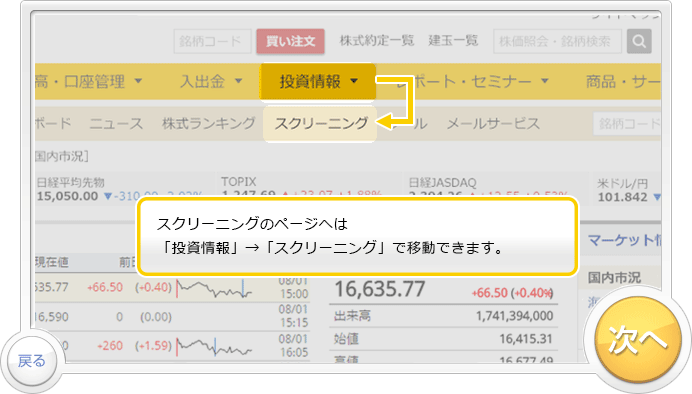Viewport: 692px width, 394px height.
Task: Click the 出来高 value 1,741,394,000
Action: pyautogui.click(x=514, y=316)
